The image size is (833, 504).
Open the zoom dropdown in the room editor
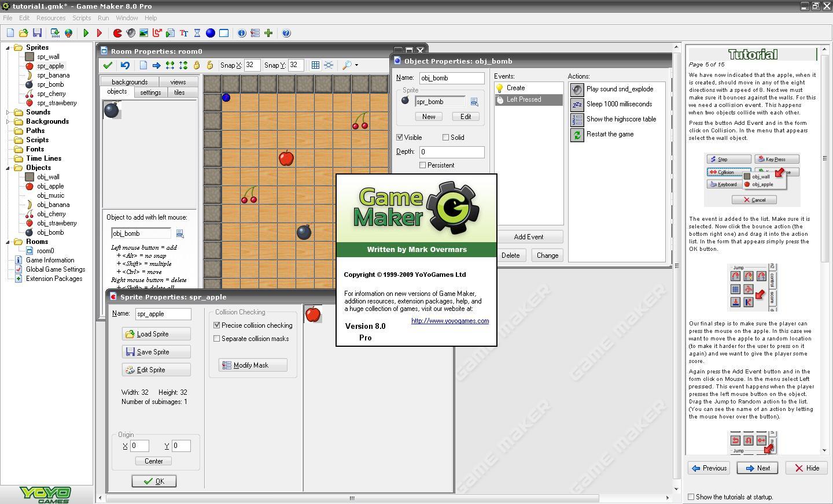point(356,65)
